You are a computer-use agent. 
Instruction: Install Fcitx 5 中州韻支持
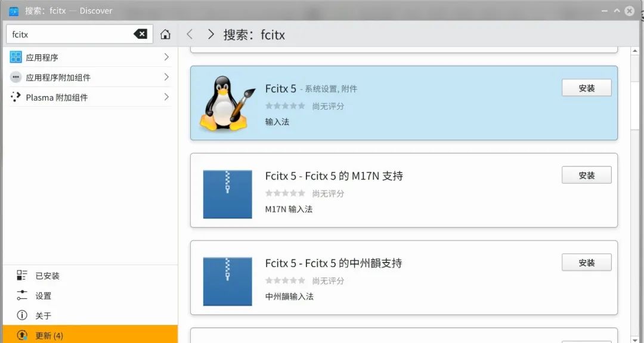587,262
